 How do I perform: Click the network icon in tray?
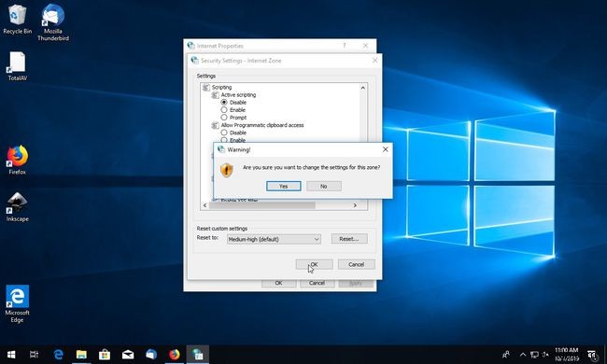click(534, 355)
